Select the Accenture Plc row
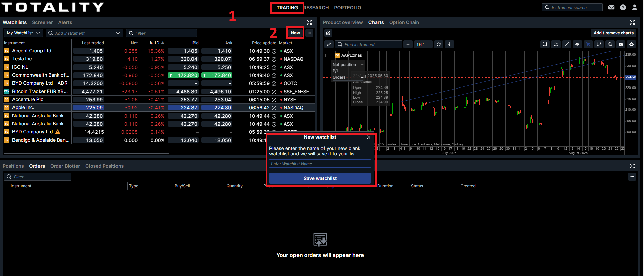 pos(159,99)
